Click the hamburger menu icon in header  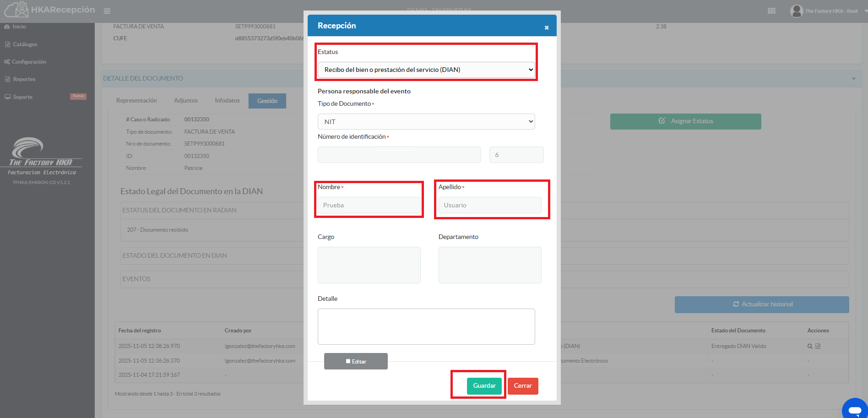click(x=107, y=11)
